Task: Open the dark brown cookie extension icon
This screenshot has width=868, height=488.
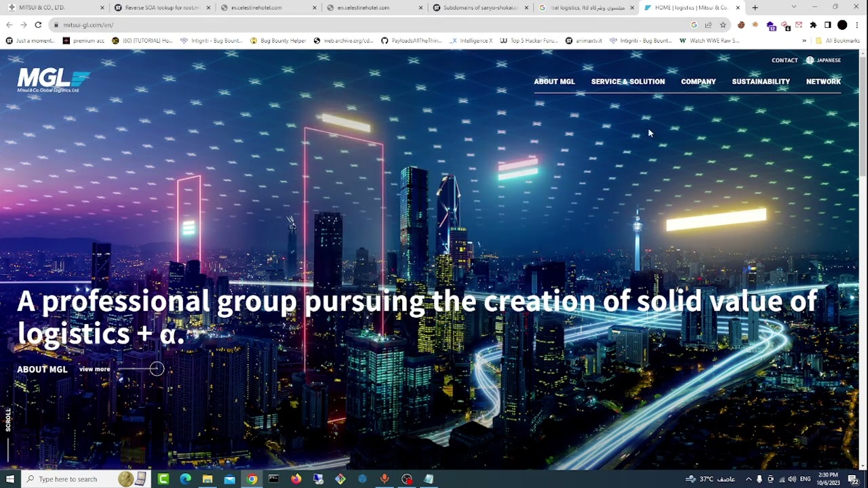Action: [741, 25]
